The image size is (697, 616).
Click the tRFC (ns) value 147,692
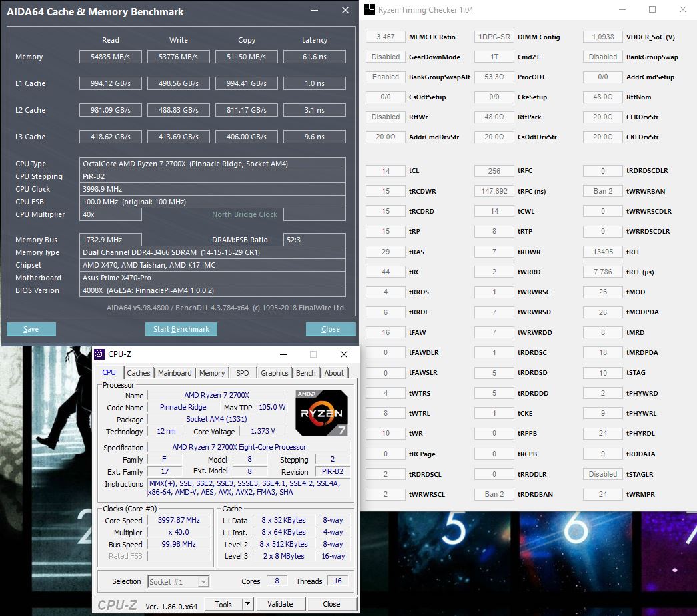pyautogui.click(x=494, y=191)
